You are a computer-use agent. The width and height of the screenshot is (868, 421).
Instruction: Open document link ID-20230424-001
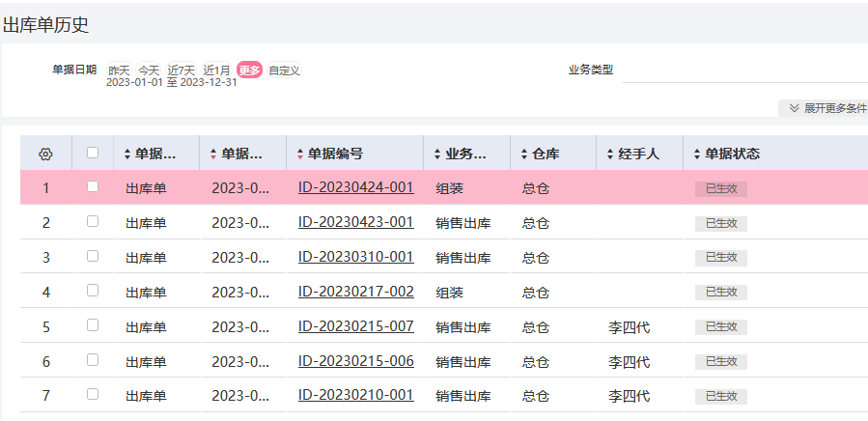click(355, 187)
